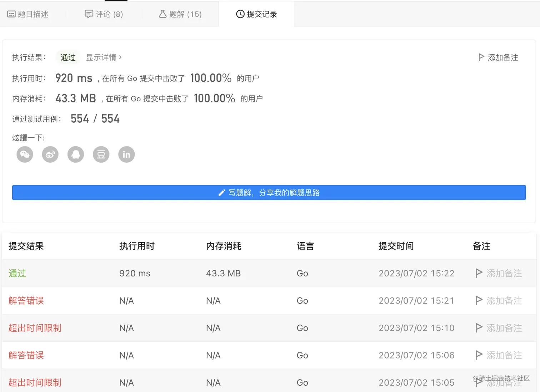
Task: Click pencil icon in the blue 写题解 button
Action: [222, 193]
